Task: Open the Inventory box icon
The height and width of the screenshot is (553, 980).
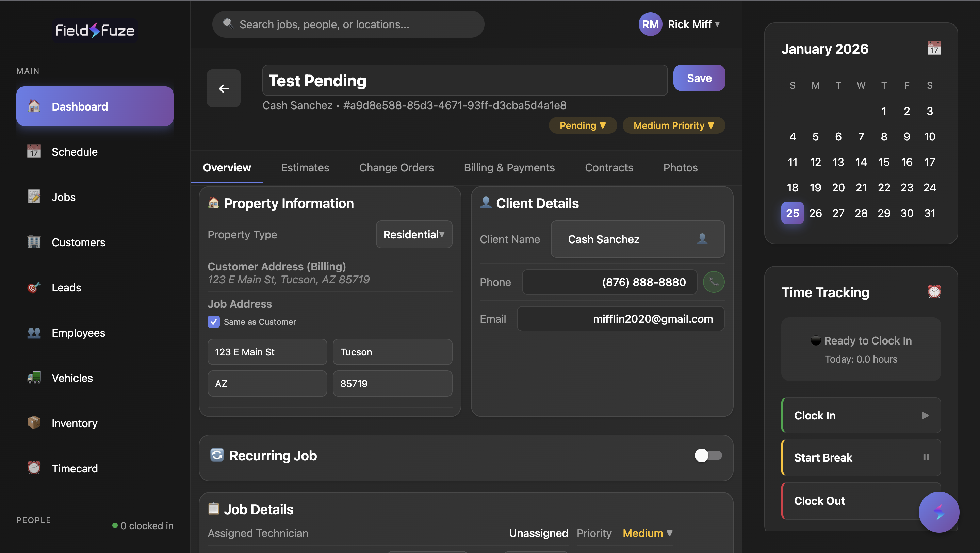Action: click(x=34, y=422)
